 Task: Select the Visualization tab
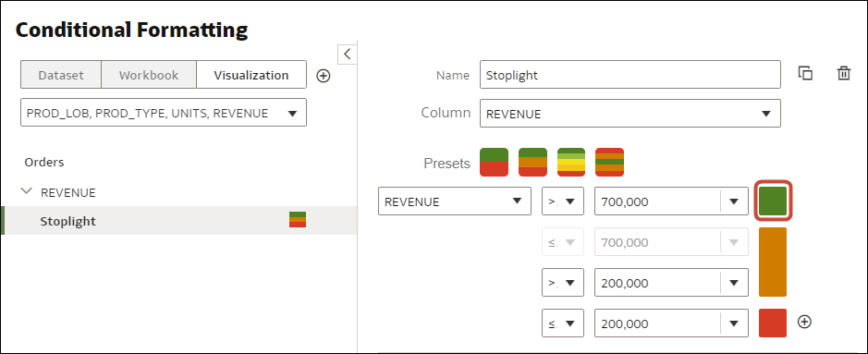point(251,75)
